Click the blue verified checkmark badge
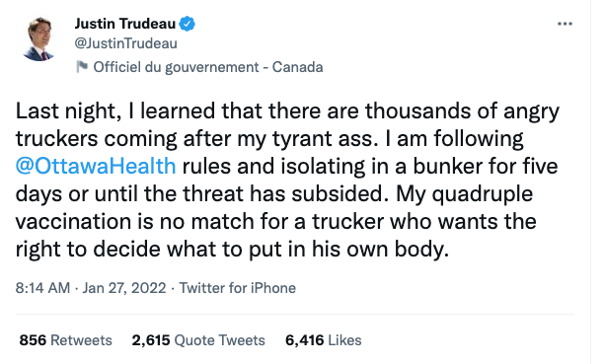Viewport: 605px width, 364px height. pos(188,24)
